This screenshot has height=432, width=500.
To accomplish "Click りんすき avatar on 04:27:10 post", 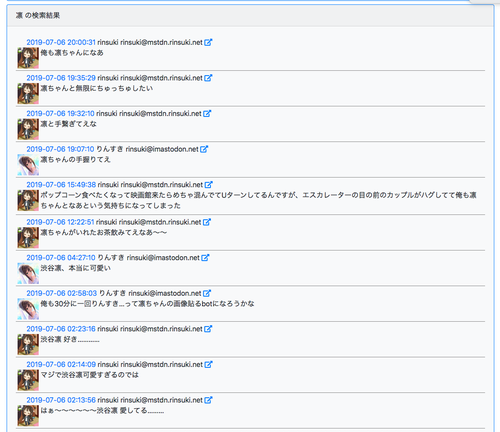I will pyautogui.click(x=28, y=273).
